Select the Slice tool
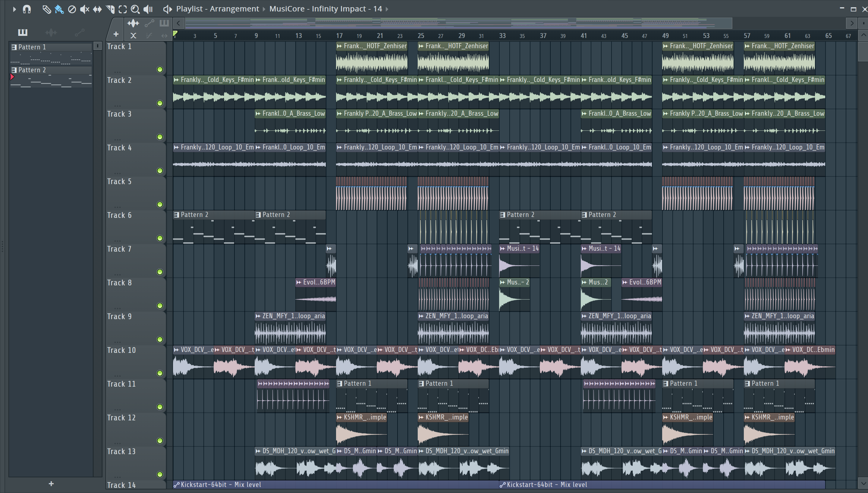Viewport: 868px width, 493px height. (110, 9)
